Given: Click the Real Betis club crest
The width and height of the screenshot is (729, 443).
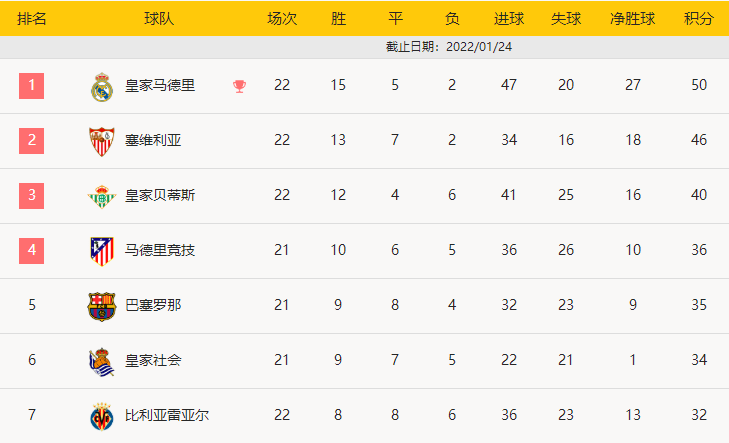Looking at the screenshot, I should [x=102, y=196].
